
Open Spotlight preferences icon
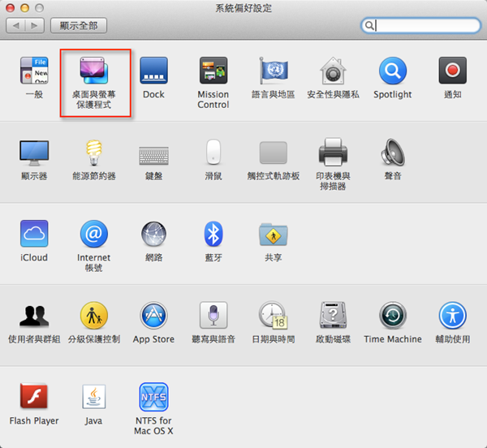click(x=393, y=71)
